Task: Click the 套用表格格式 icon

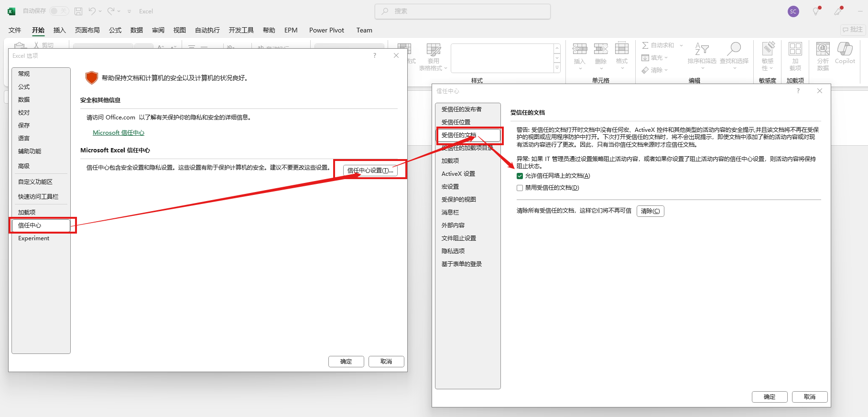Action: [x=434, y=50]
